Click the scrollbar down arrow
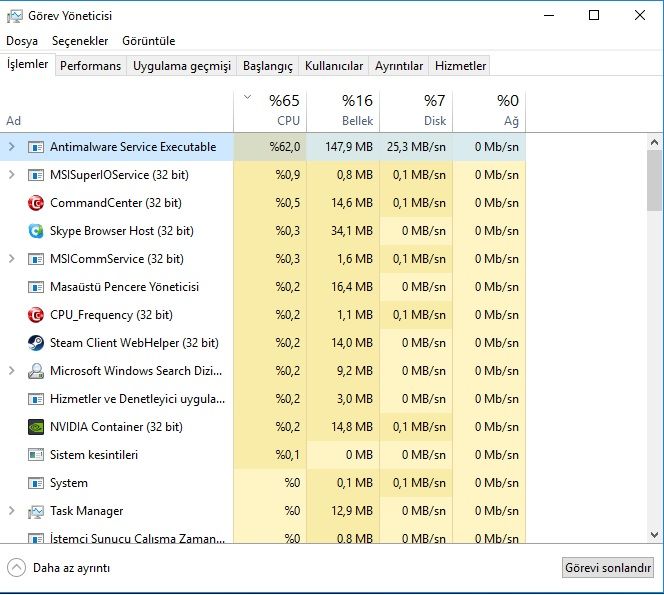 click(655, 535)
